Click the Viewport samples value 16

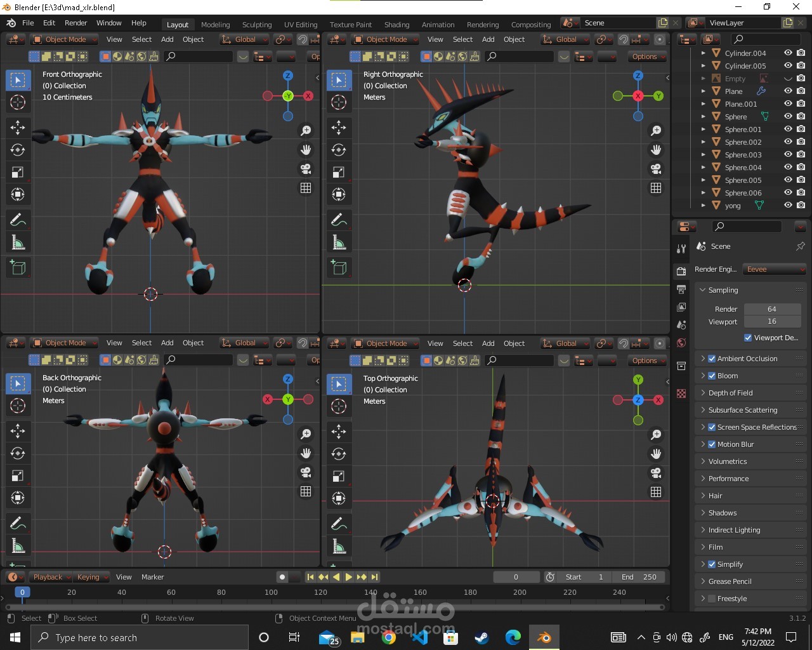click(772, 321)
